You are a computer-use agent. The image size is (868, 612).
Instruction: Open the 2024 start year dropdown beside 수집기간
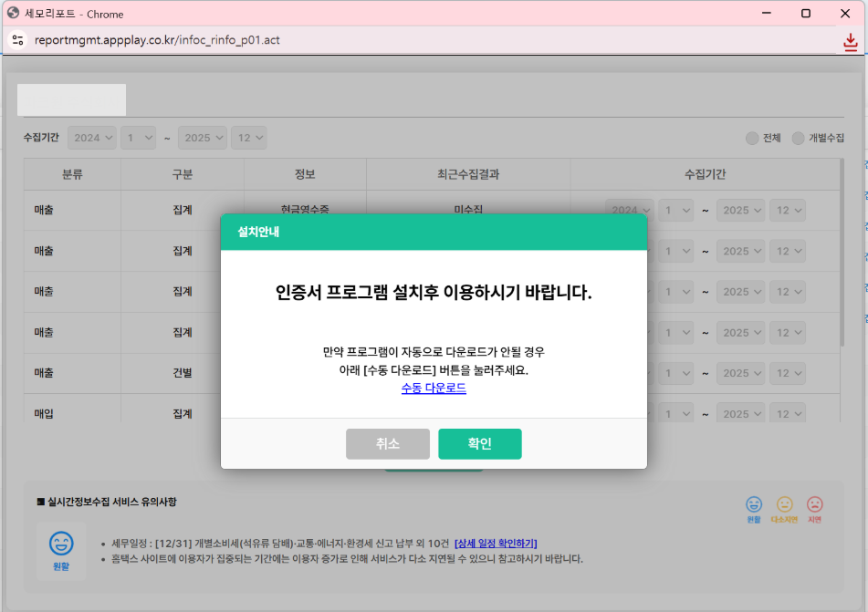point(92,138)
